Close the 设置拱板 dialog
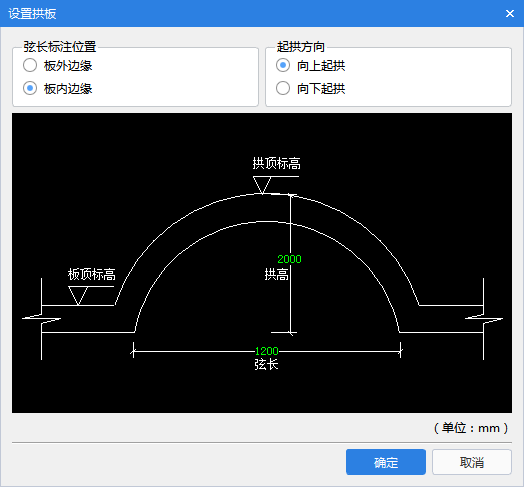Image resolution: width=524 pixels, height=487 pixels. (x=510, y=14)
